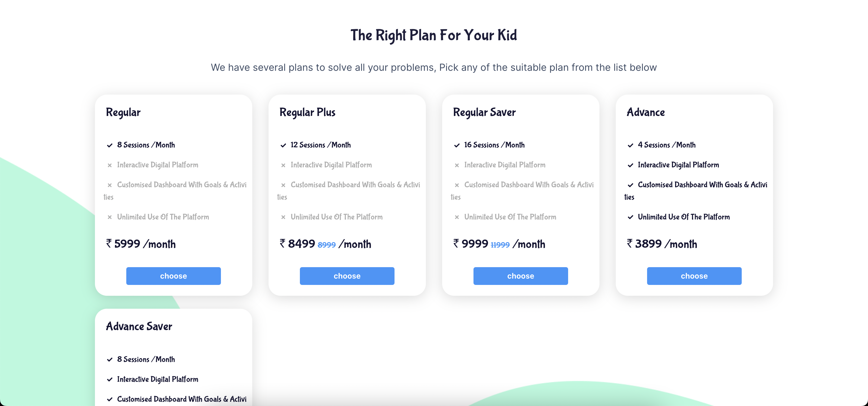Click the cross icon beside Interactive Digital Platform in Regular
The image size is (868, 406).
point(109,165)
